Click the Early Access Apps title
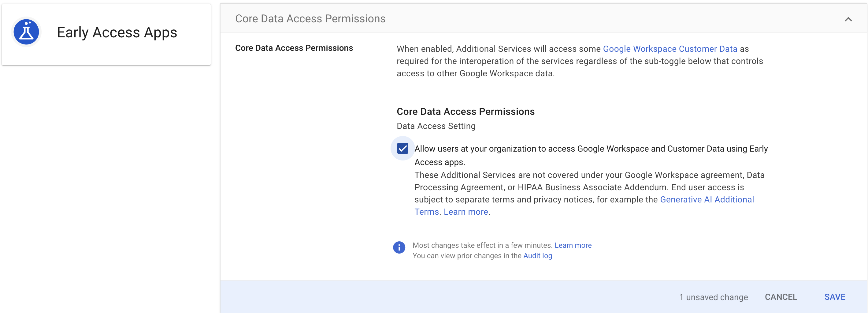 pyautogui.click(x=117, y=32)
